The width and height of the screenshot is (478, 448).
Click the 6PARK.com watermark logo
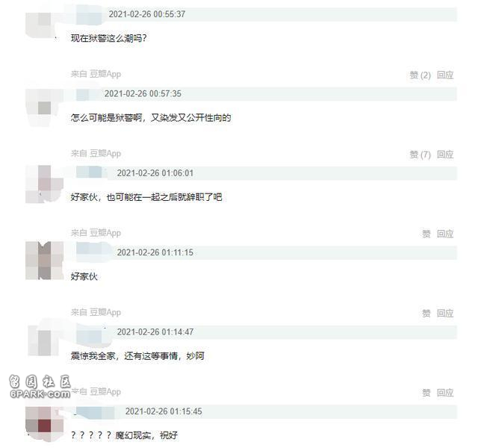tap(40, 387)
